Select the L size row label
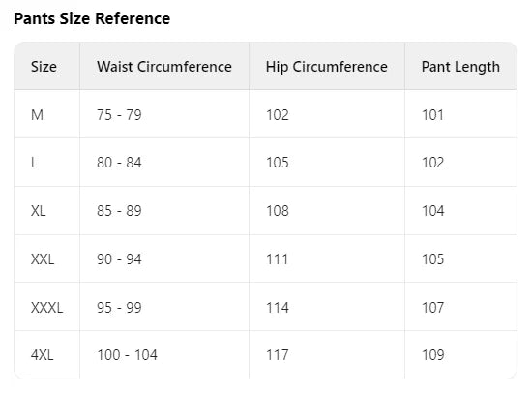Viewport: 532px width, 394px height. coord(34,163)
